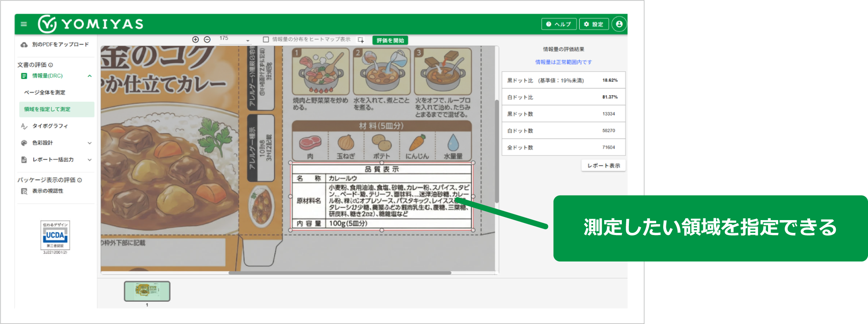Image resolution: width=868 pixels, height=324 pixels.
Task: Open the zoom level 175 dropdown
Action: tap(247, 40)
